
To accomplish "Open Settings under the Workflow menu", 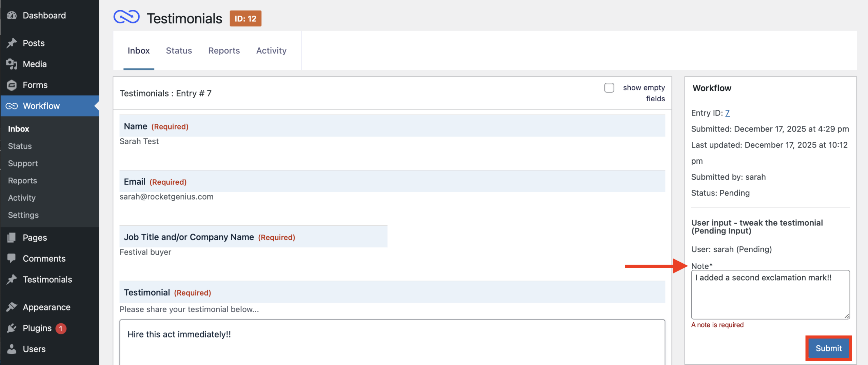I will click(x=23, y=215).
